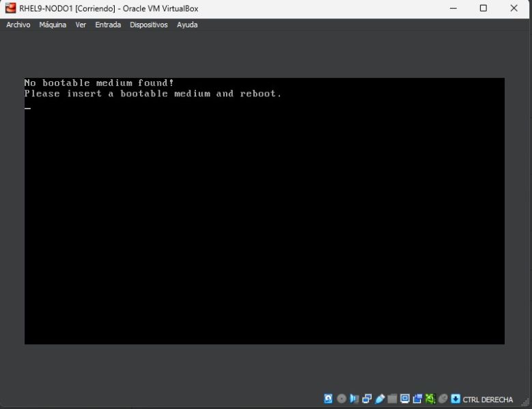Click the 'No bootable medium found!' text

pos(99,83)
